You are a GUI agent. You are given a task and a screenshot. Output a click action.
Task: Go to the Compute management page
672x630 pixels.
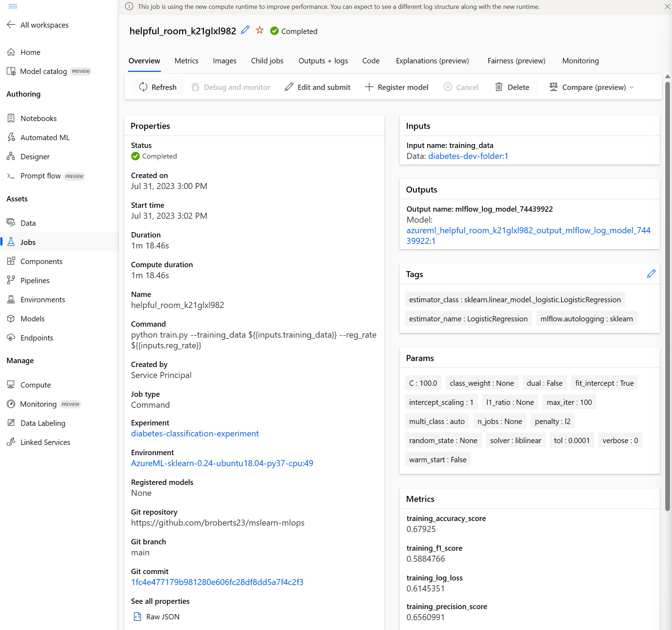click(35, 385)
